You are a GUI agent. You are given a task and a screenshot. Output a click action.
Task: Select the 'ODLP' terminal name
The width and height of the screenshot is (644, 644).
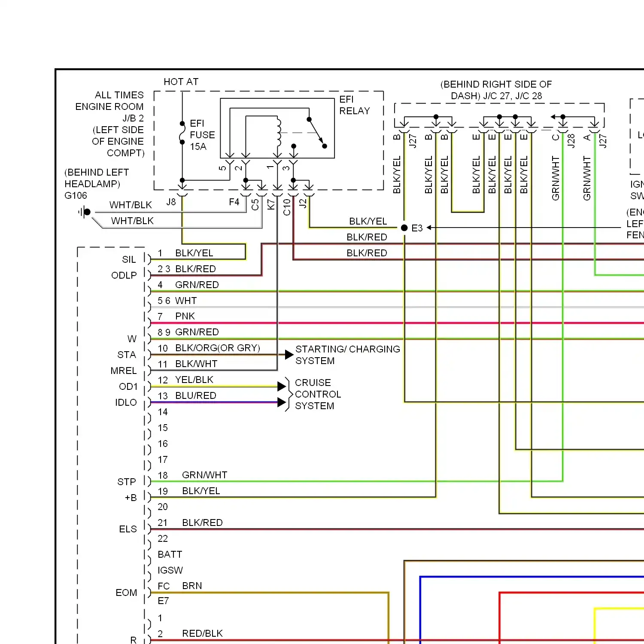pyautogui.click(x=124, y=275)
